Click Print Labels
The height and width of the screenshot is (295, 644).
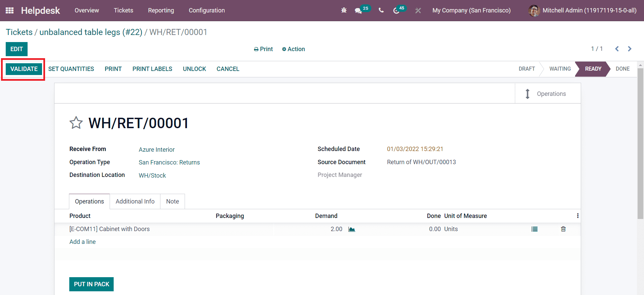click(x=152, y=69)
